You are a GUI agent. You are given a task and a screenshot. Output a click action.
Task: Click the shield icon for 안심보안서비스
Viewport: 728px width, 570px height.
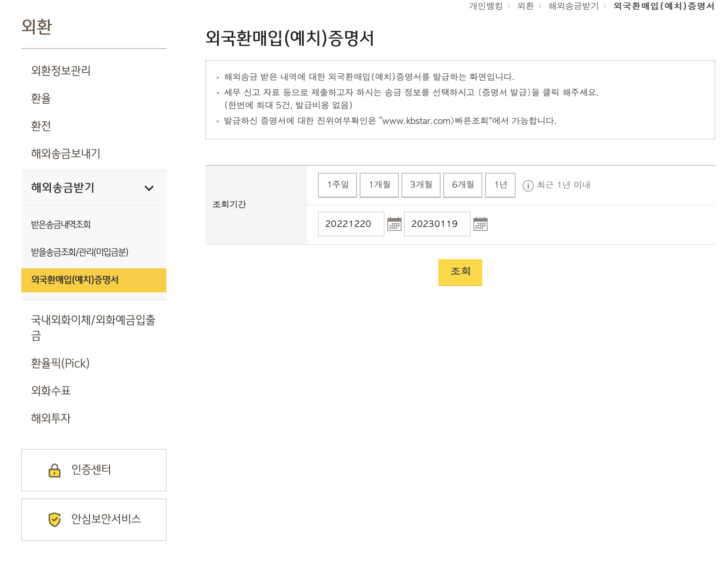(55, 519)
